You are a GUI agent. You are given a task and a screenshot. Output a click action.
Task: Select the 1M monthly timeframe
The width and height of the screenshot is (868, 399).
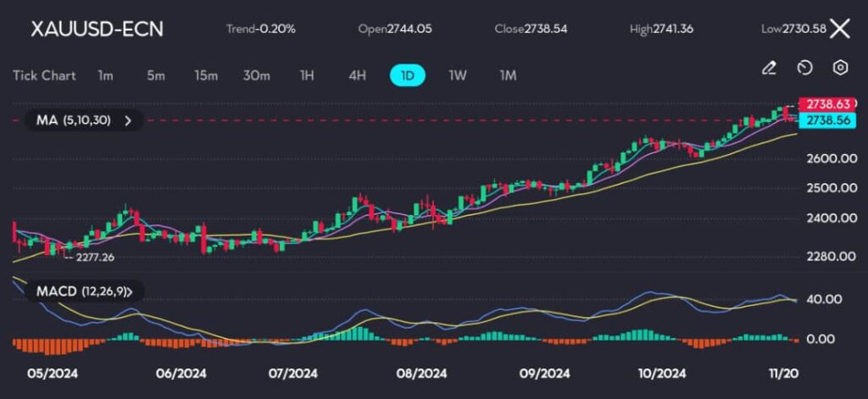click(508, 75)
